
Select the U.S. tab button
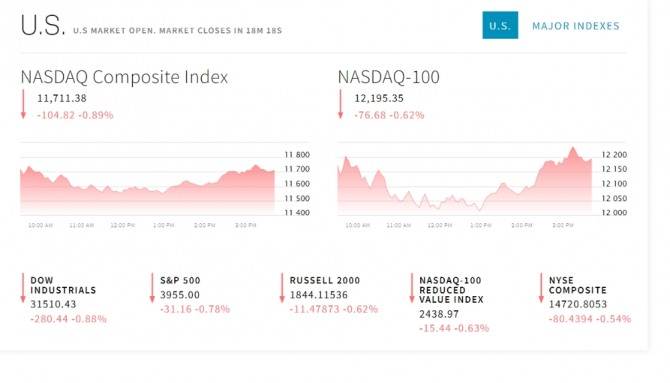[500, 25]
